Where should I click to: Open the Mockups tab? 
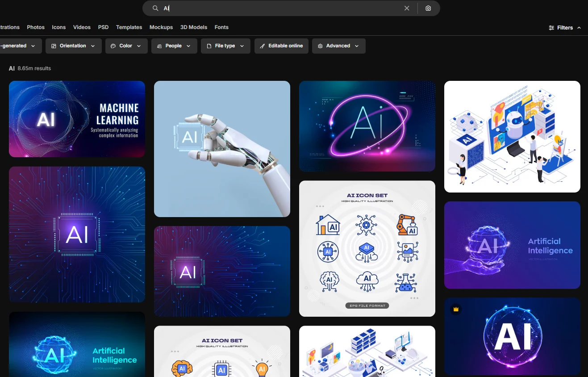pyautogui.click(x=161, y=27)
